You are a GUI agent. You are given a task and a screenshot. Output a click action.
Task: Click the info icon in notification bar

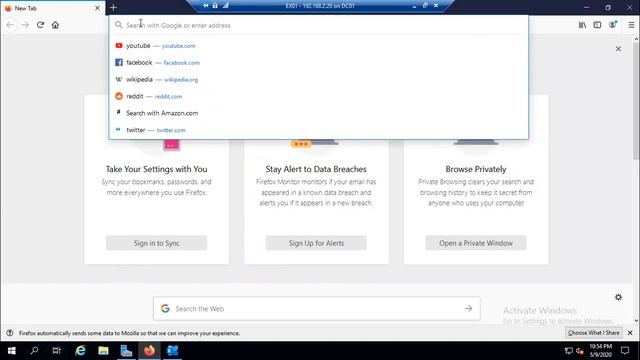pos(10,333)
